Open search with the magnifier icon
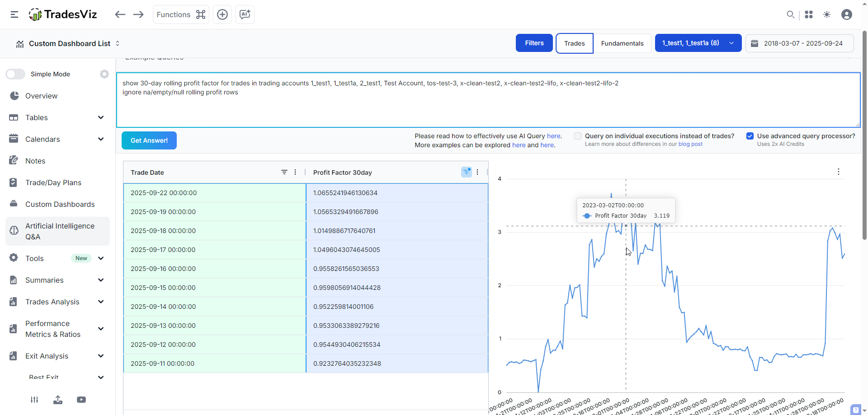 point(790,14)
